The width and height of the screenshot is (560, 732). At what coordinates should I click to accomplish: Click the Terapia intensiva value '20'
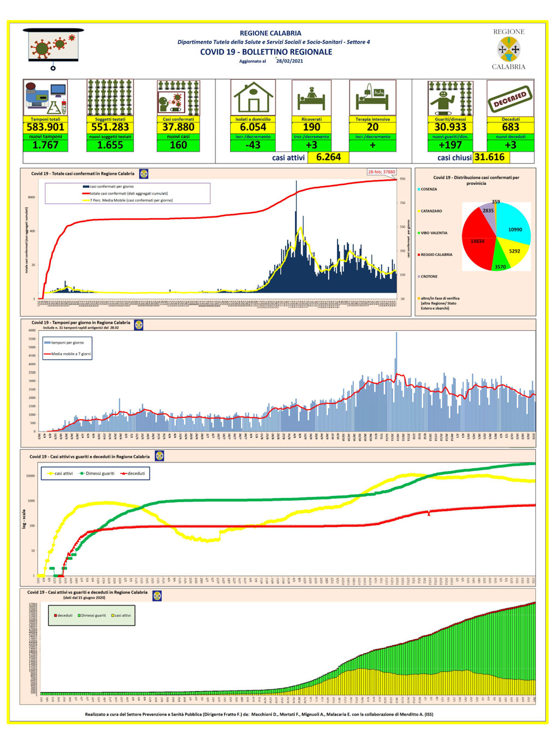(x=372, y=127)
